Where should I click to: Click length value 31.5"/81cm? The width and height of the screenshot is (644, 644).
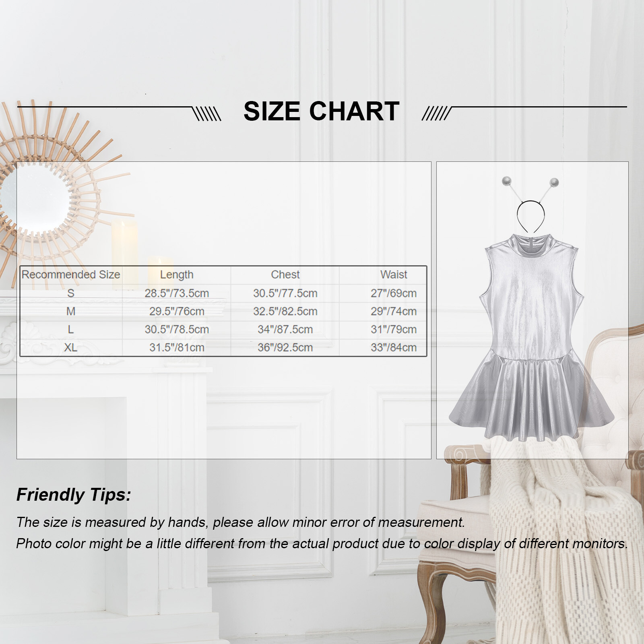click(177, 347)
